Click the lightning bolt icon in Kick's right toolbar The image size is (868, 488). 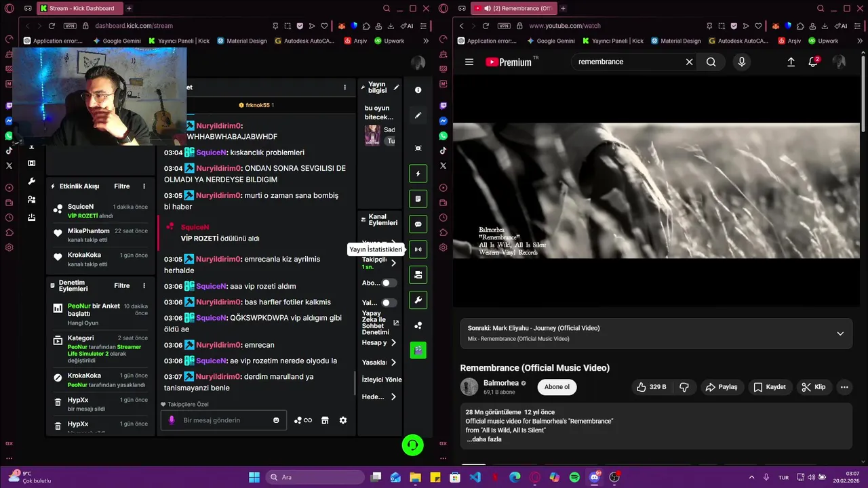[x=418, y=174]
